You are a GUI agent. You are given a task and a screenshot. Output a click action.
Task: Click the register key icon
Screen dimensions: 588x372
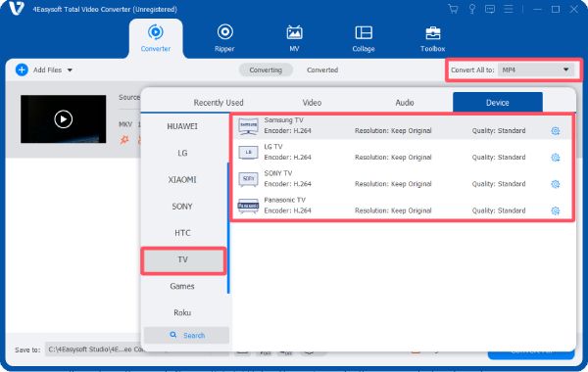point(472,9)
